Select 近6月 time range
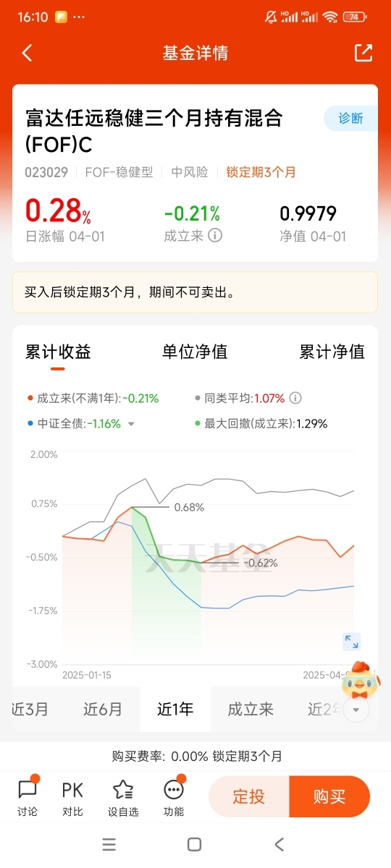This screenshot has height=868, width=391. pyautogui.click(x=103, y=710)
